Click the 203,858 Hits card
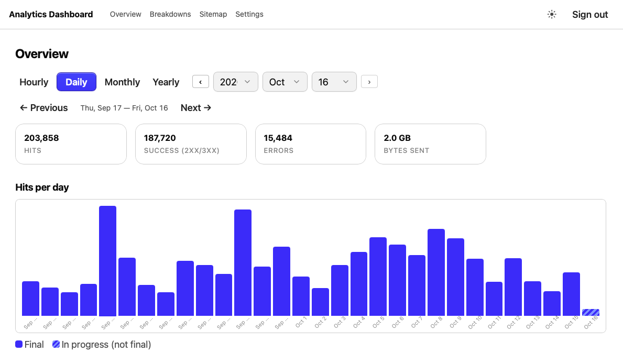 (x=71, y=144)
